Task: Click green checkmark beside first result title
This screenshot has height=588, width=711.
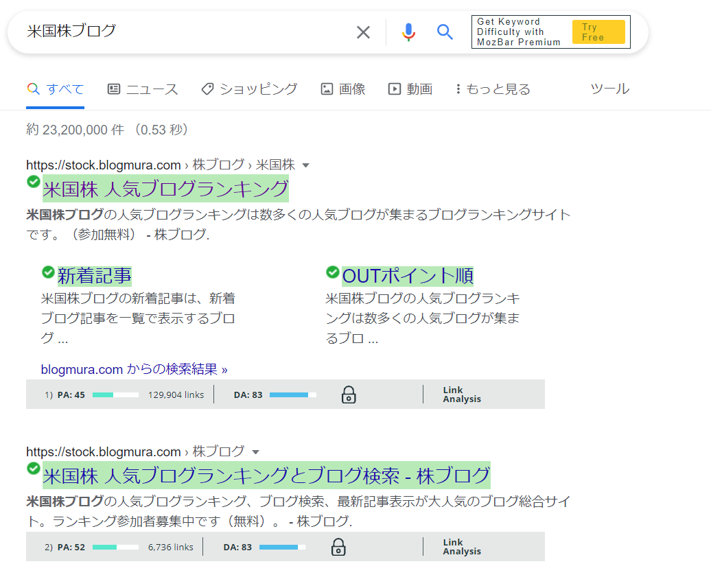Action: [x=33, y=182]
